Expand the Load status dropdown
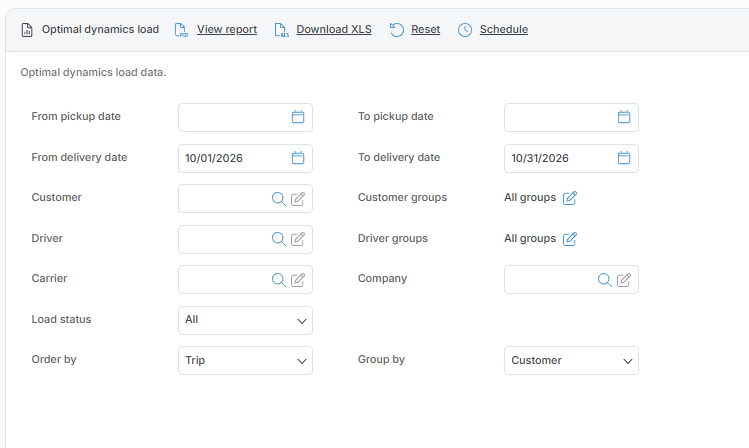Image resolution: width=749 pixels, height=448 pixels. [x=246, y=320]
